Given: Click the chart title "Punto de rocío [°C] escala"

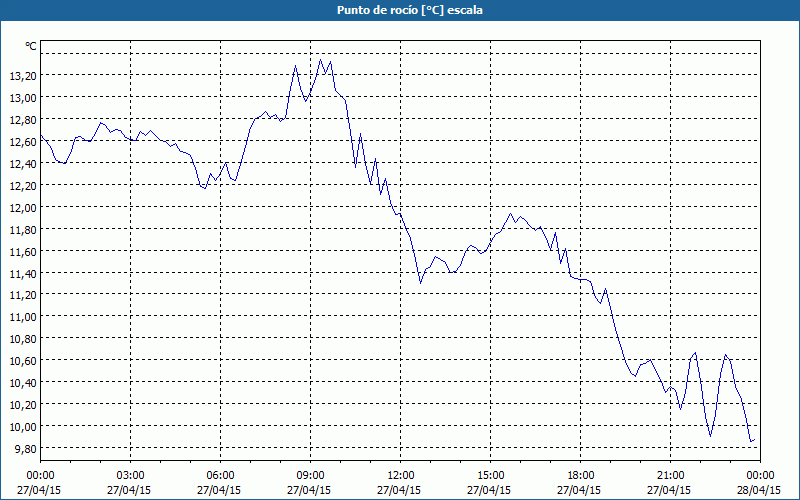Looking at the screenshot, I should [410, 10].
